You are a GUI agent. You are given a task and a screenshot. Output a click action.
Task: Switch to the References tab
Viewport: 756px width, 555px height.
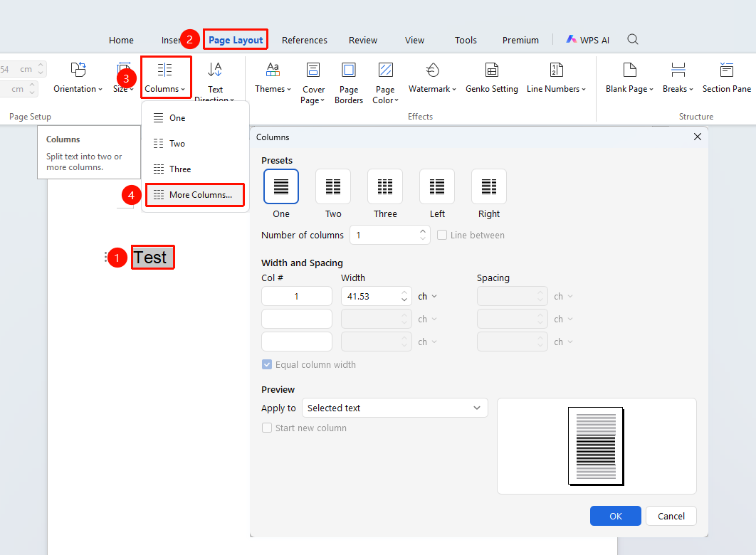coord(305,40)
